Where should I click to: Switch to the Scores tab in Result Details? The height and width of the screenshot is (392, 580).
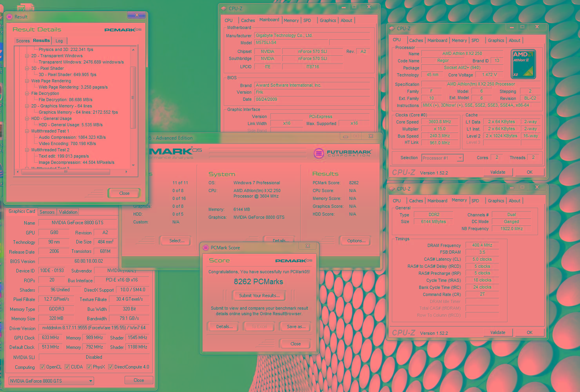point(23,41)
